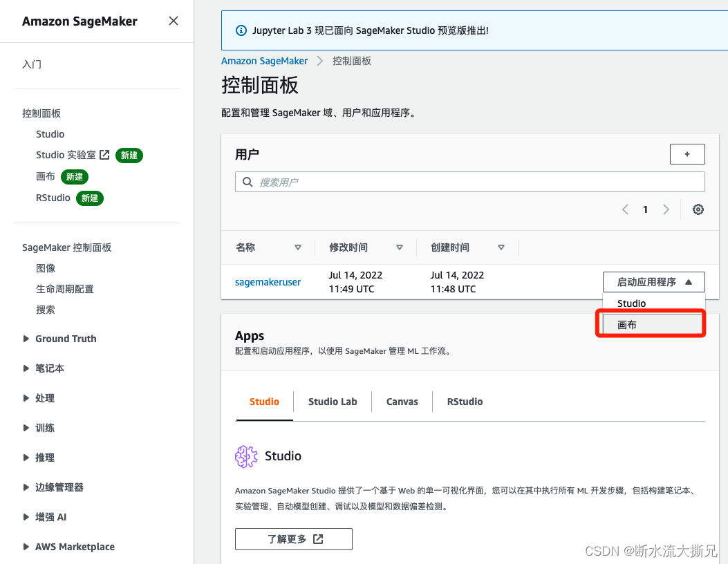Click the 新建 badge next to Studio 实验室

tap(129, 156)
